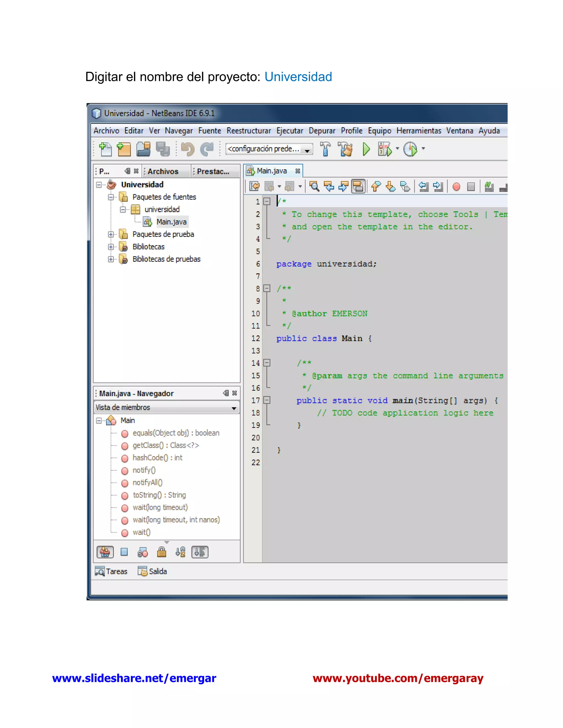
Task: Click the editor find selection magnifier icon
Action: click(314, 186)
